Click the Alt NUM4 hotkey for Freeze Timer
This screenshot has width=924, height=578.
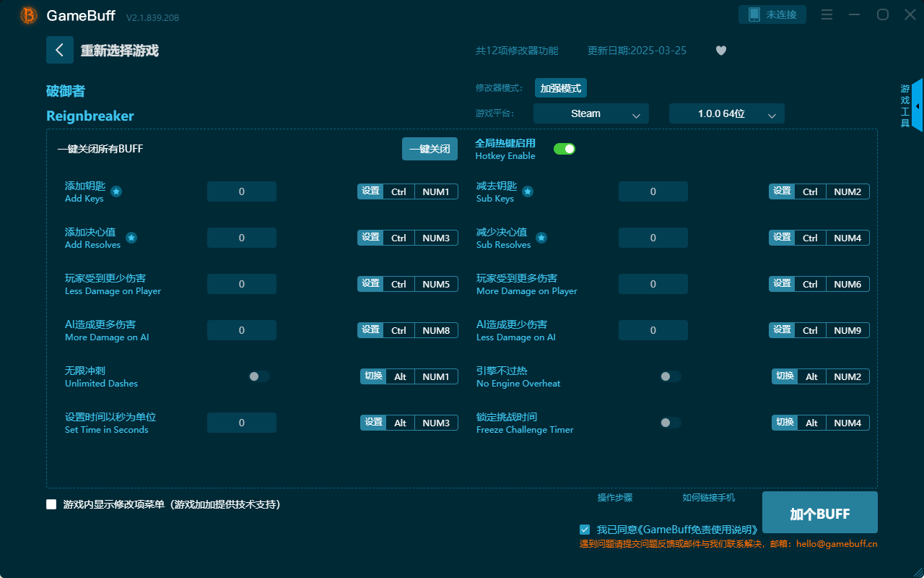coord(834,423)
